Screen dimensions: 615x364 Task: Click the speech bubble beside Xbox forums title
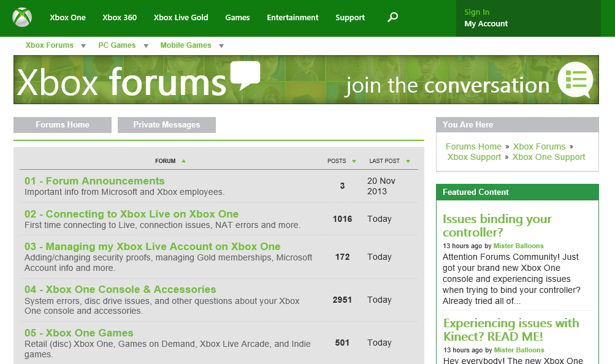245,75
